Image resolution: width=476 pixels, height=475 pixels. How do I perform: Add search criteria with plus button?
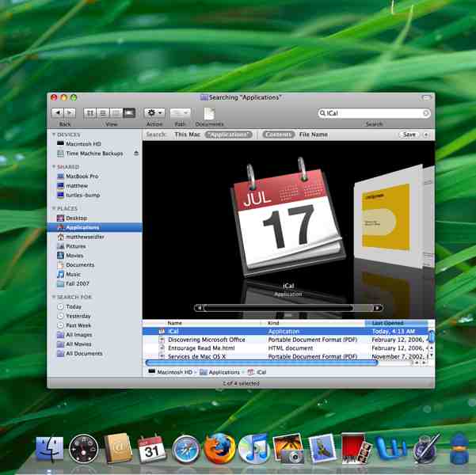click(426, 135)
